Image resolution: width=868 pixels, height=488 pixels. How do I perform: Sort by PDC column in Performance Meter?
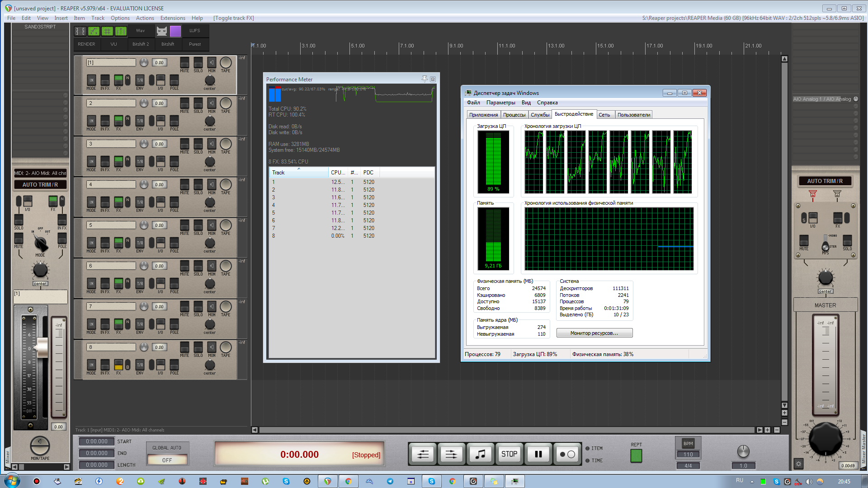pos(370,173)
